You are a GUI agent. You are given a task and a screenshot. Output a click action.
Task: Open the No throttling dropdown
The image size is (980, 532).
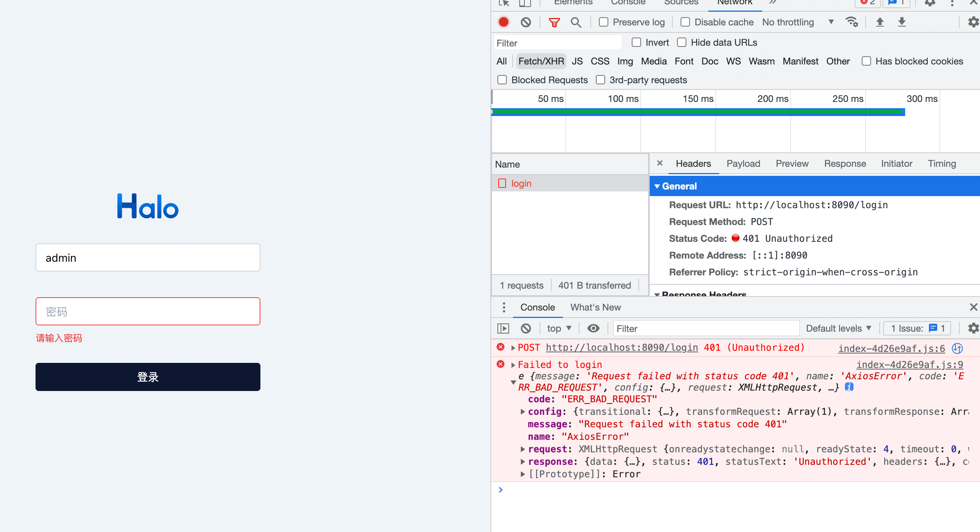[798, 22]
